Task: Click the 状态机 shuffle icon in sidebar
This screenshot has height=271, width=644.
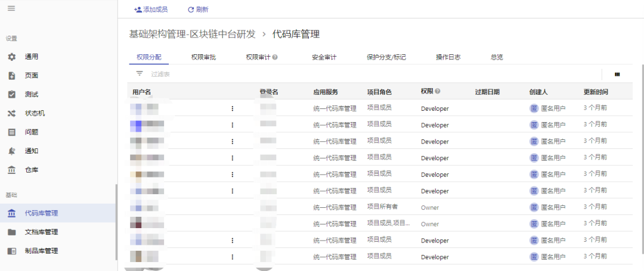Action: (x=12, y=113)
